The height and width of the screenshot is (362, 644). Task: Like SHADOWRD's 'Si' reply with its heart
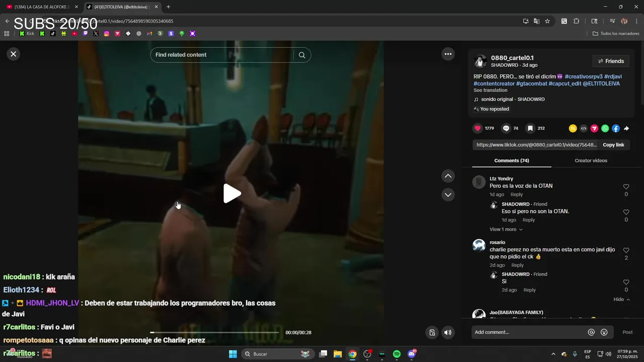click(626, 282)
